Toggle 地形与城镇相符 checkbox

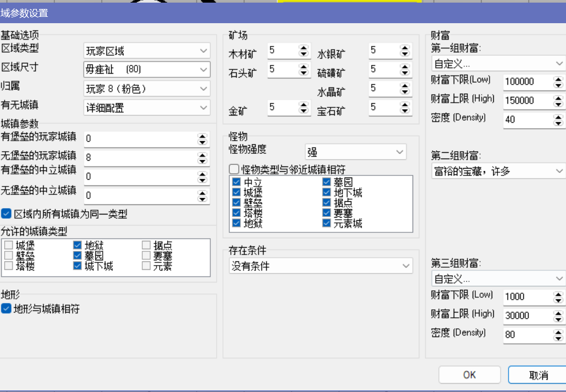click(6, 309)
